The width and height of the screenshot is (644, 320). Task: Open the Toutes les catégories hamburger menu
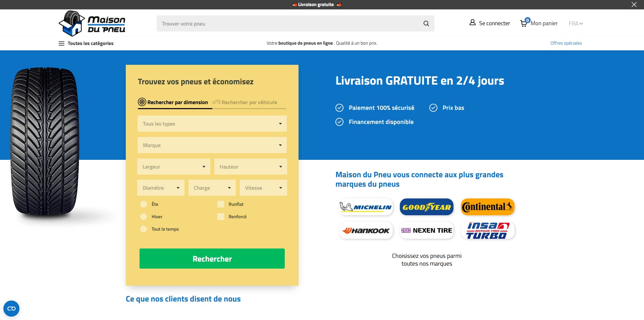click(x=61, y=43)
